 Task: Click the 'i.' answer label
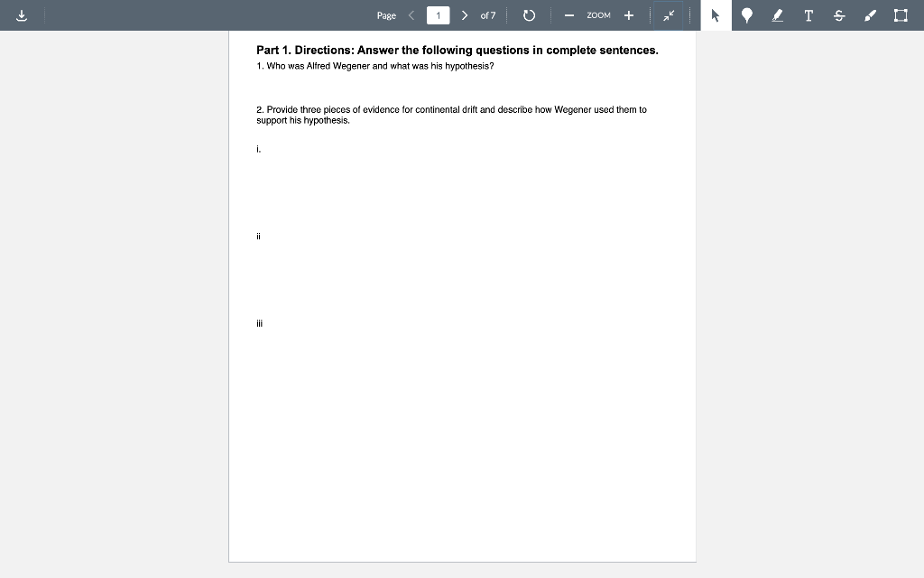coord(259,149)
